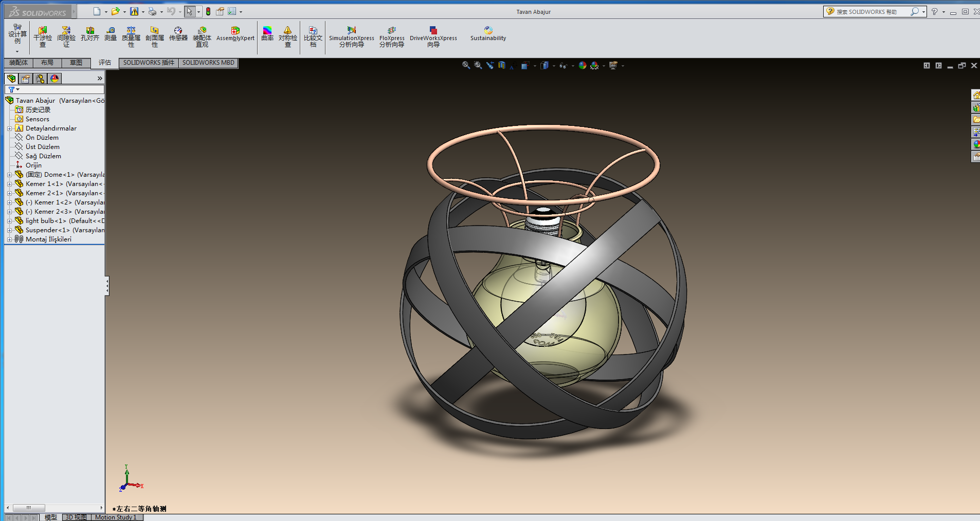Click the Design Study icon (设计算例)

point(17,35)
